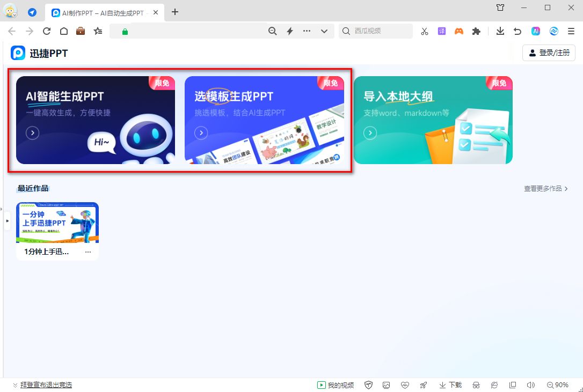Open 下载 in the status bar

pyautogui.click(x=450, y=385)
